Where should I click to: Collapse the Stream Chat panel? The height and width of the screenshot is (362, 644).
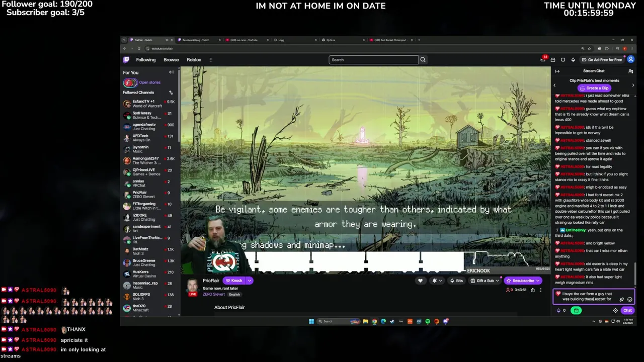pyautogui.click(x=557, y=71)
